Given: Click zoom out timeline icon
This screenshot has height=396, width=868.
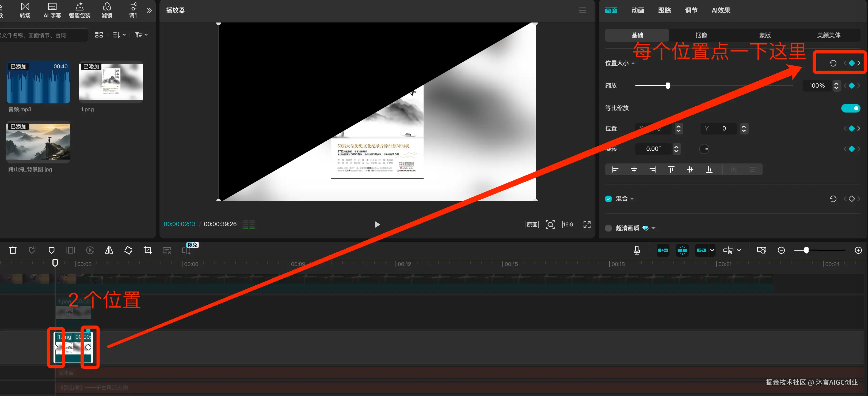Looking at the screenshot, I should (781, 250).
